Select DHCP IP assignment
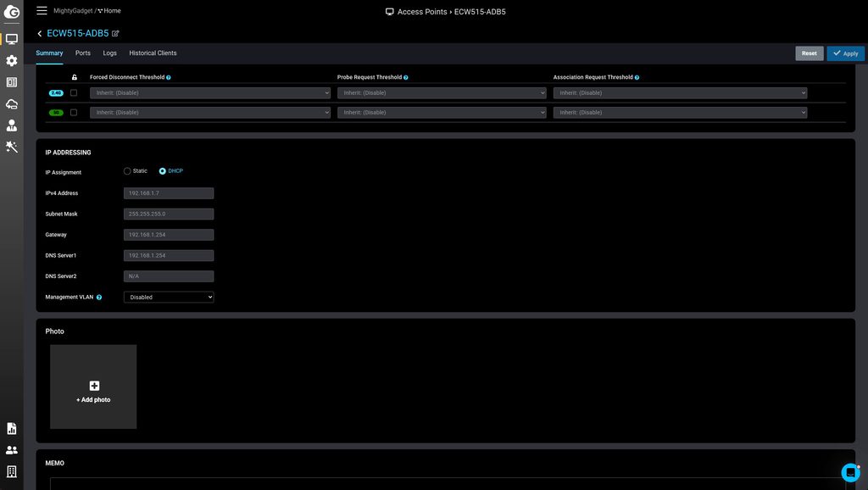Image resolution: width=868 pixels, height=490 pixels. 162,171
